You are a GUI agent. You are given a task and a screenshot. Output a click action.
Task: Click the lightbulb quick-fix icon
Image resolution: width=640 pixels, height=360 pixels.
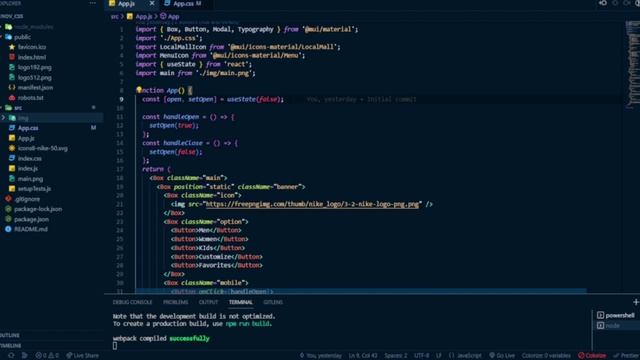point(139,90)
